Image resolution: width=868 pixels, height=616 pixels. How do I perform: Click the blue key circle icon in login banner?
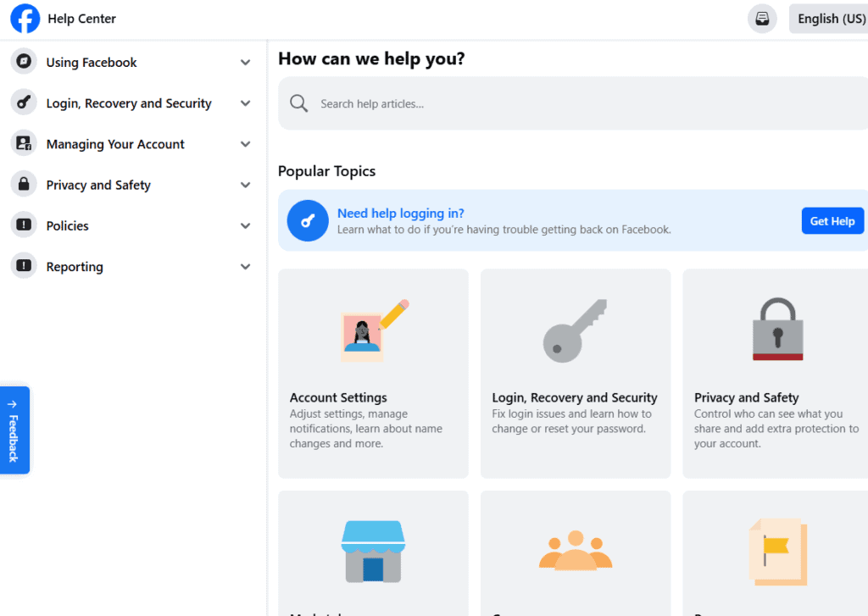[x=308, y=221]
